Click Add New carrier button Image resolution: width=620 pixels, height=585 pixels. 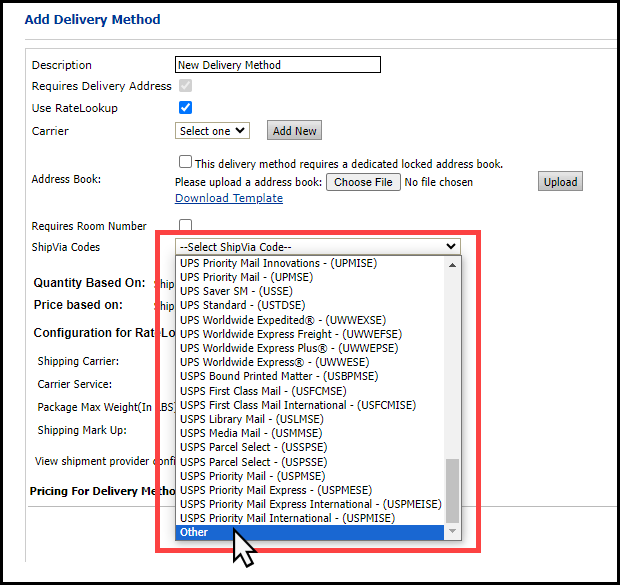pos(294,131)
